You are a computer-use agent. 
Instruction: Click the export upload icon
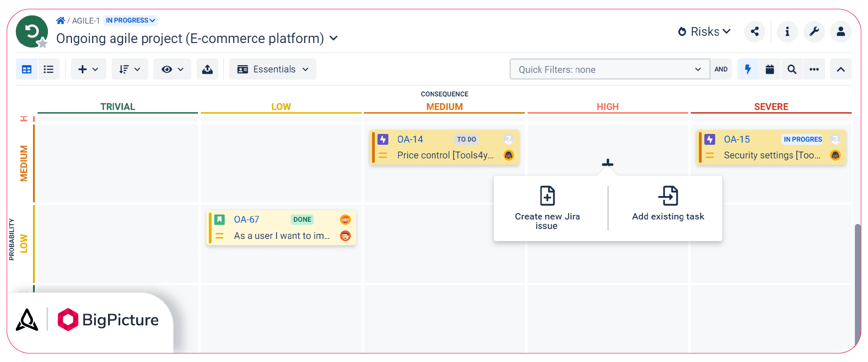point(208,69)
